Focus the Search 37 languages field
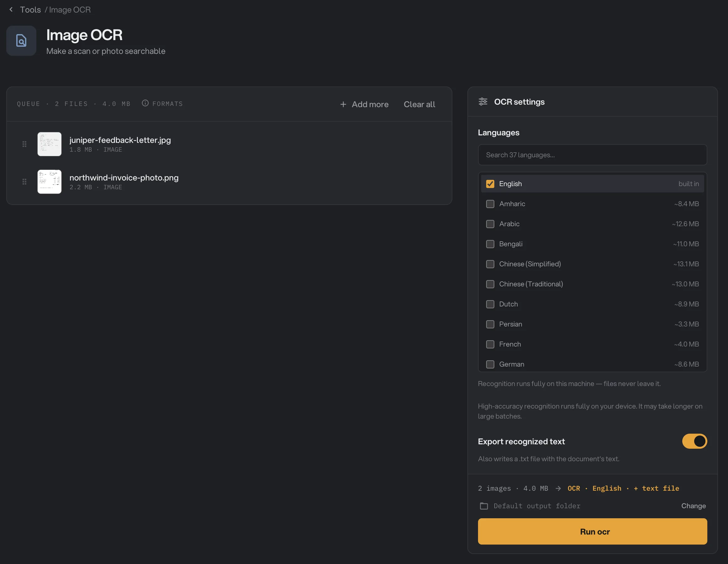This screenshot has height=564, width=728. pyautogui.click(x=592, y=155)
